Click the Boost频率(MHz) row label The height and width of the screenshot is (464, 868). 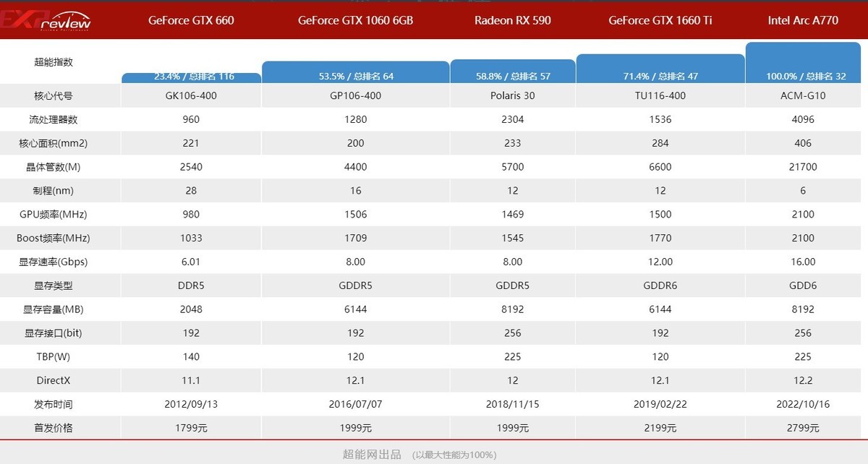54,238
